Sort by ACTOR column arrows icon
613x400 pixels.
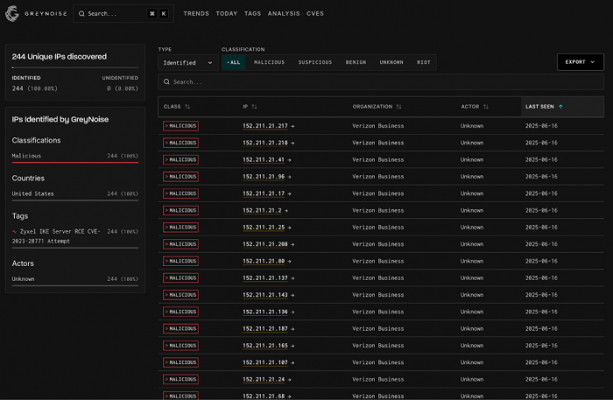(486, 107)
